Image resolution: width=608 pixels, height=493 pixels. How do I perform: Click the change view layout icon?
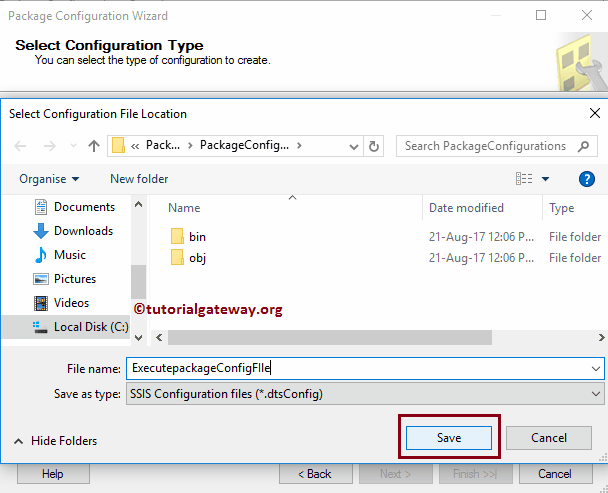click(524, 179)
